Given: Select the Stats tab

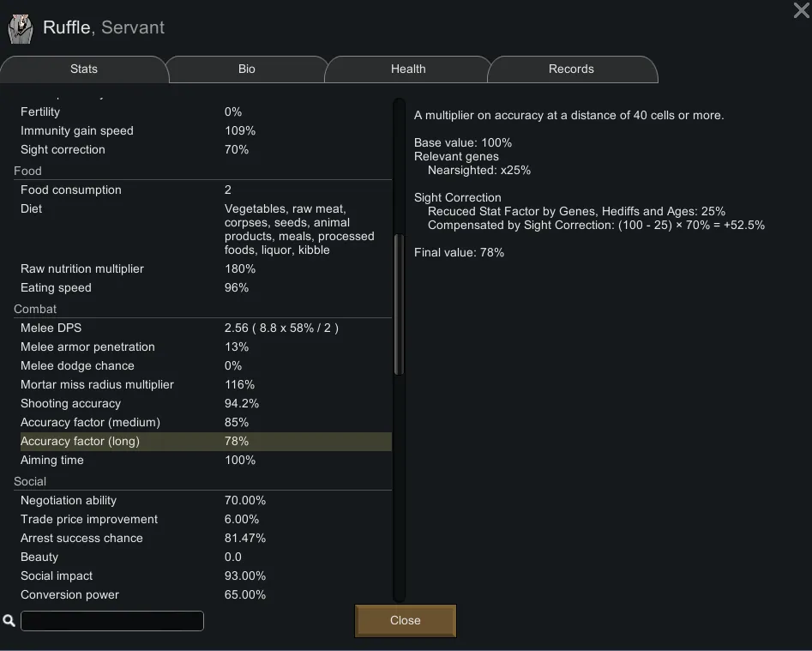Looking at the screenshot, I should (x=84, y=69).
